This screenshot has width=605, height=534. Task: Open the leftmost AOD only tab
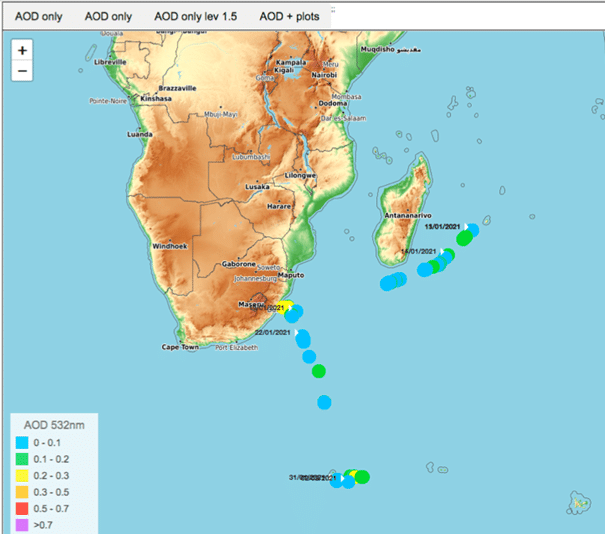point(39,17)
